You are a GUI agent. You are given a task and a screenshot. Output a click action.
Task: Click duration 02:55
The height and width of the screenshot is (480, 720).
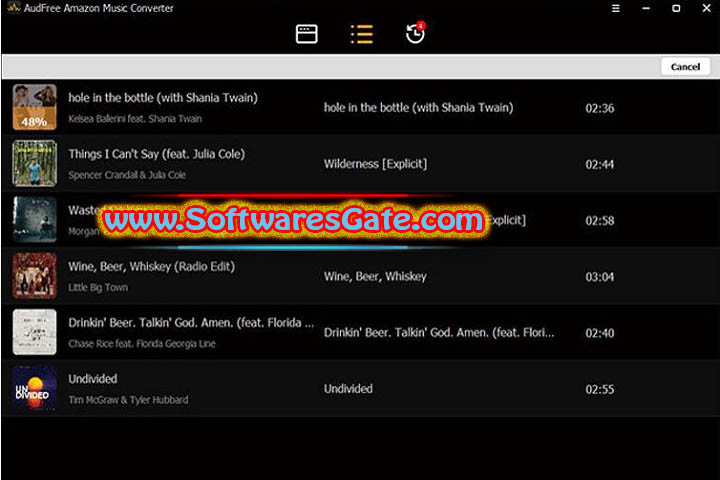click(x=599, y=390)
